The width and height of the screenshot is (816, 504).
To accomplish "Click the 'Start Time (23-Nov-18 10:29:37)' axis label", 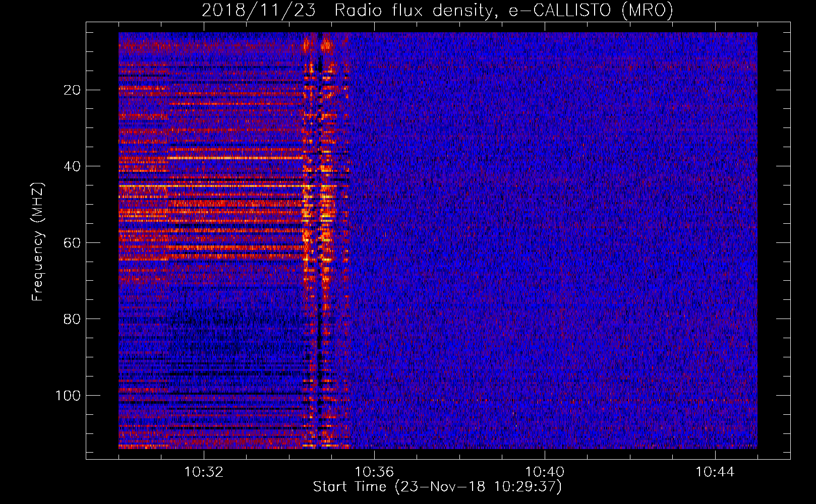I will pos(437,487).
